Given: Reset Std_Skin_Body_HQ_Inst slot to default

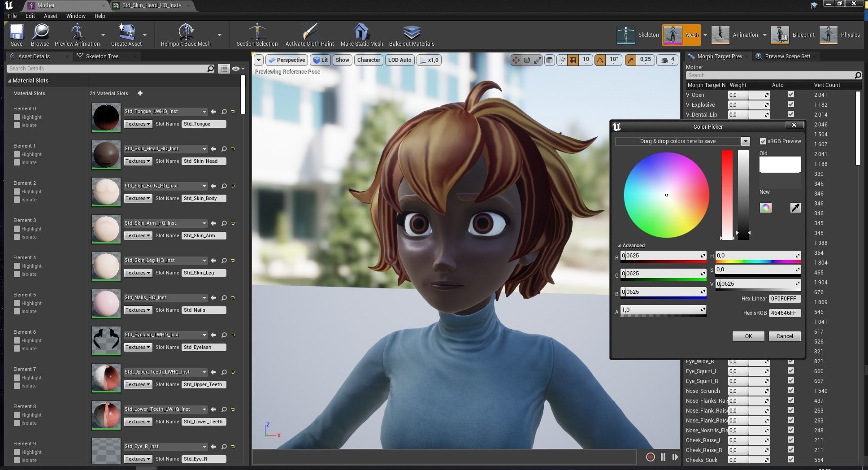Looking at the screenshot, I should (x=233, y=186).
